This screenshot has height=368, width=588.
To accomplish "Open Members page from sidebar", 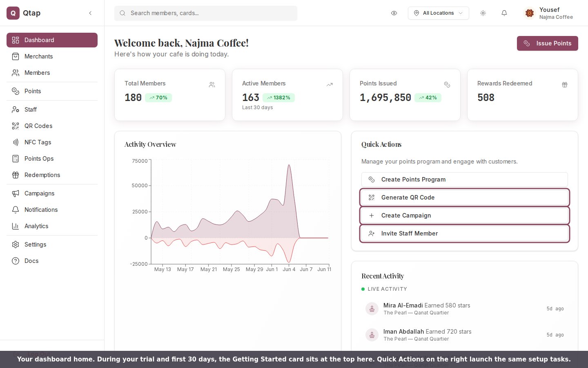I will [52, 73].
